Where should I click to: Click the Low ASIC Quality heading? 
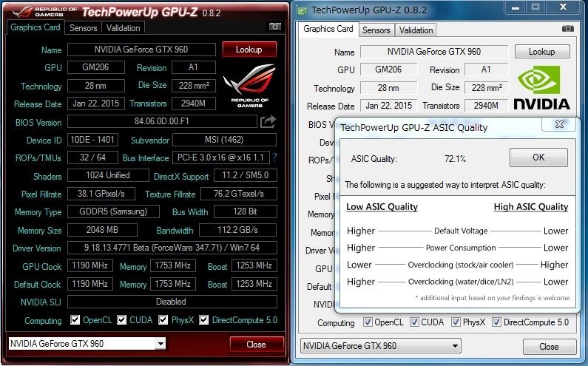[x=382, y=206]
